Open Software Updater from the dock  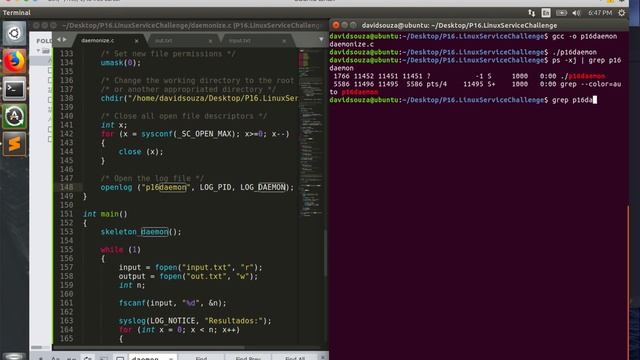[x=14, y=116]
